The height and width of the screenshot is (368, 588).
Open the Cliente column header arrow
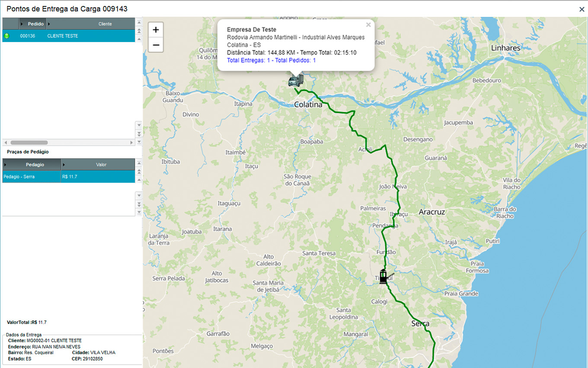tap(49, 24)
